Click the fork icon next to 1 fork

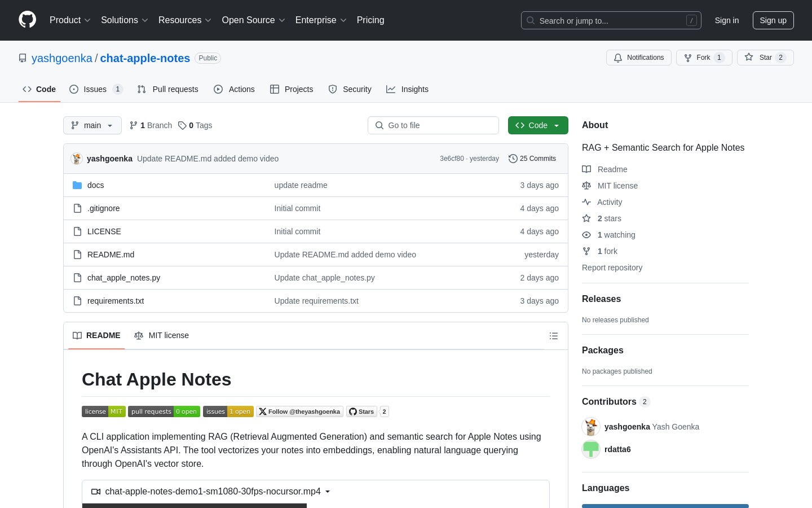(586, 251)
